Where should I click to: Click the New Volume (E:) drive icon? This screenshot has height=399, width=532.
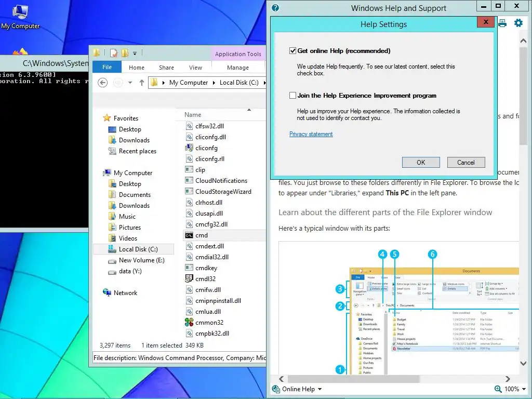112,261
